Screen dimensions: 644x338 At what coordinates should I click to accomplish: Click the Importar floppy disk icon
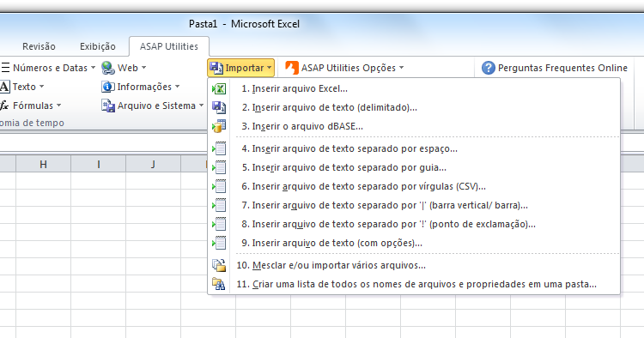pyautogui.click(x=216, y=68)
